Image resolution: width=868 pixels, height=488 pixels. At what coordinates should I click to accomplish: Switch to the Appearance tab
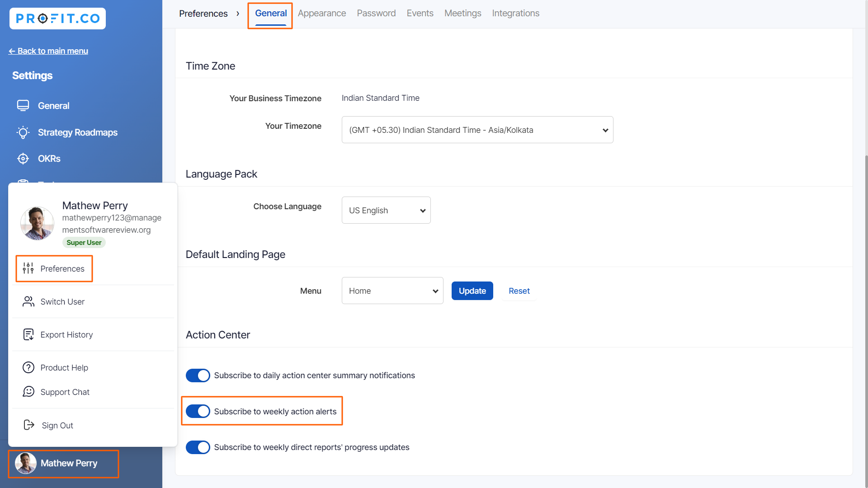click(322, 14)
